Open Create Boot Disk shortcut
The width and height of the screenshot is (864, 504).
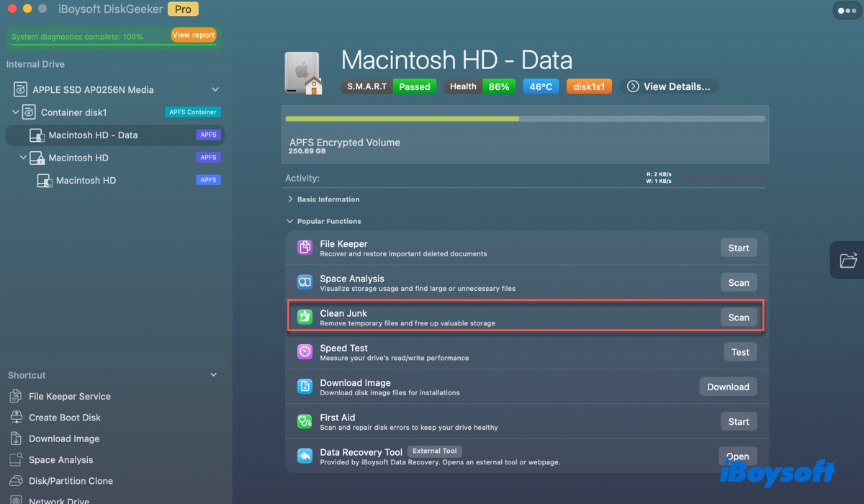pyautogui.click(x=65, y=418)
